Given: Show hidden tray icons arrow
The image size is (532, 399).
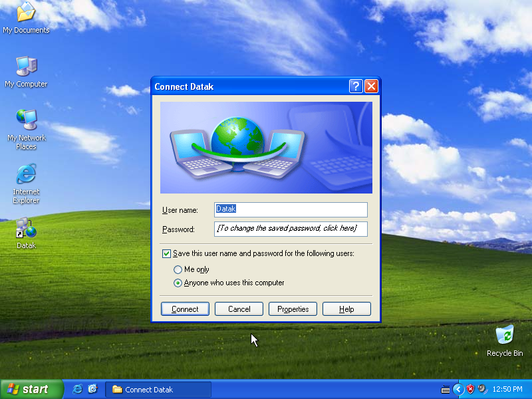Looking at the screenshot, I should coord(458,389).
